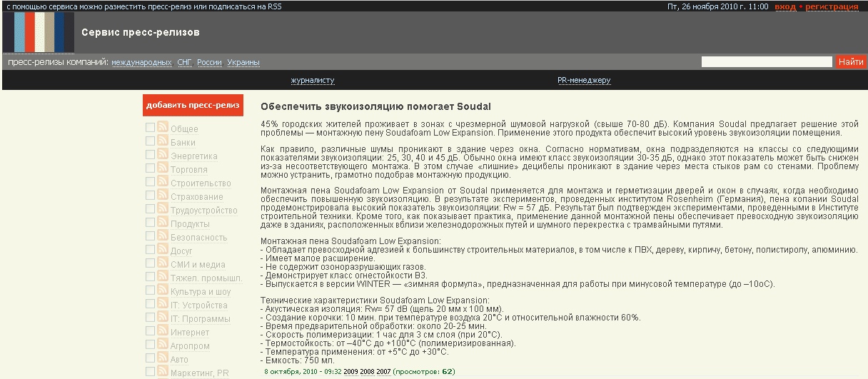Tick the Энергетика category checkbox

(150, 155)
